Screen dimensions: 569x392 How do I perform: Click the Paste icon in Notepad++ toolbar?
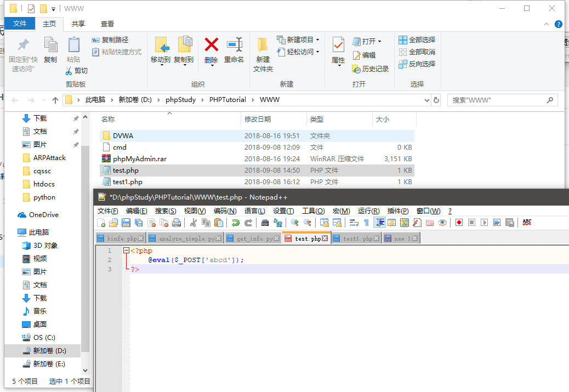click(219, 223)
